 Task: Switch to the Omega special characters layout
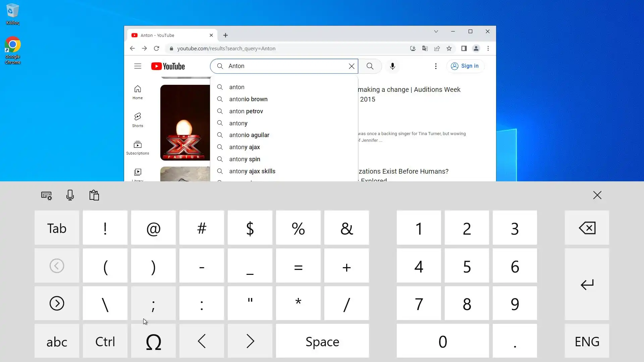[153, 341]
